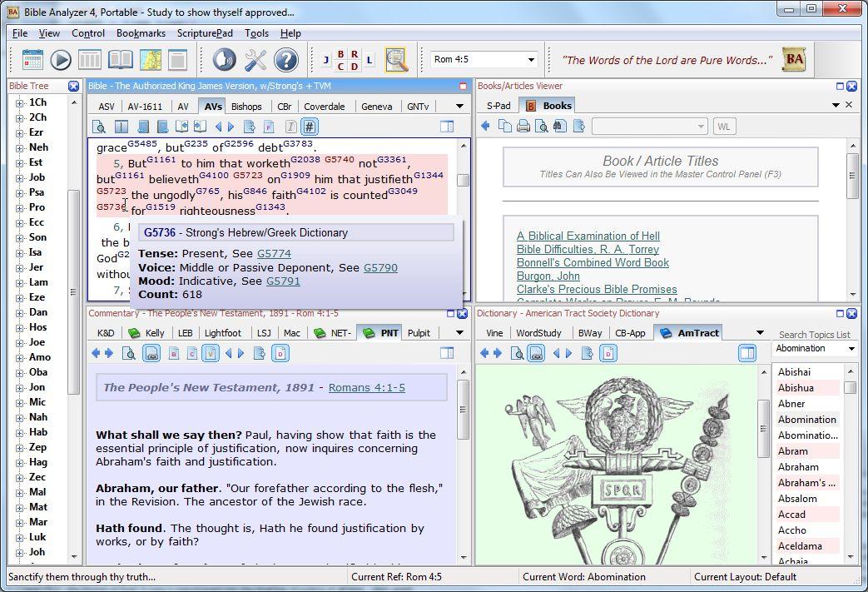Open the Bible map icon
This screenshot has width=868, height=592.
pos(150,60)
